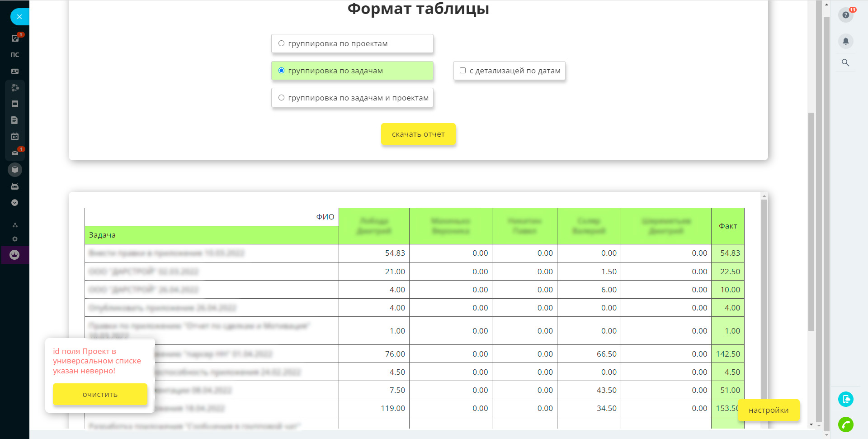Viewport: 868px width, 439px height.
Task: Click the "скачать отчет" button
Action: 418,134
